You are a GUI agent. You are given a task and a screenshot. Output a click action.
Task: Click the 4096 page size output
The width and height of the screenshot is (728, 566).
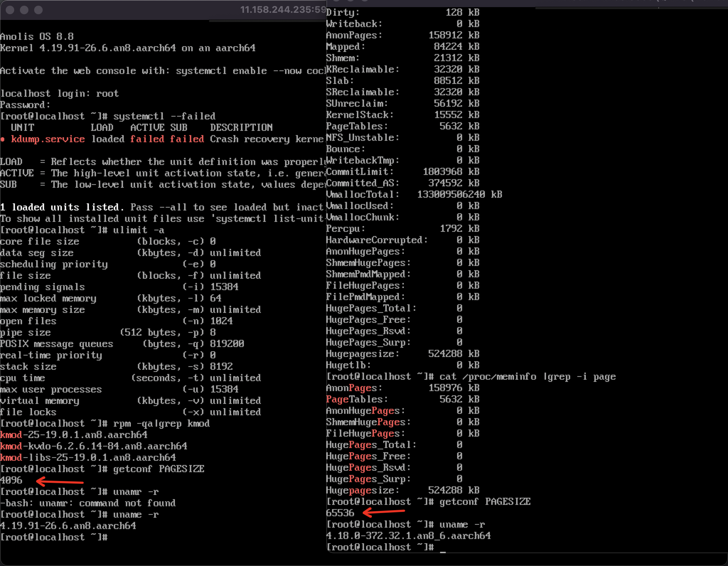[x=11, y=480]
